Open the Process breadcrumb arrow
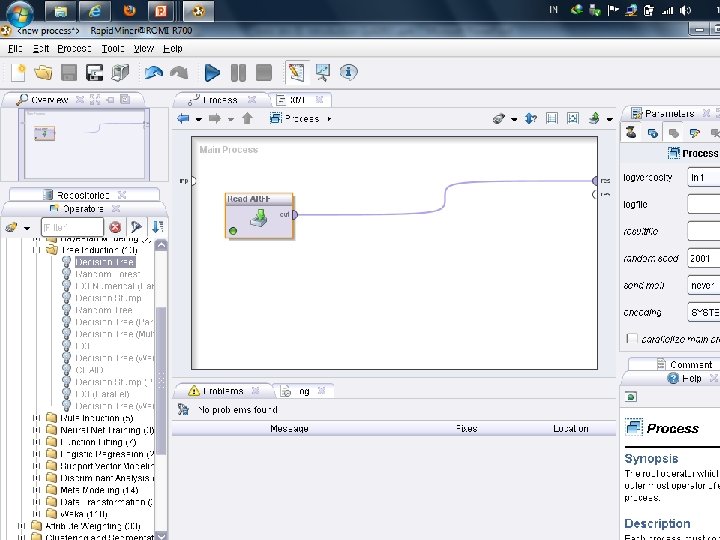720x540 pixels. (x=329, y=118)
